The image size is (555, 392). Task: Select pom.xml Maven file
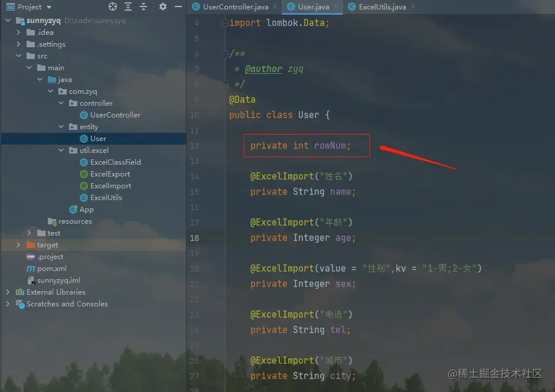(52, 269)
